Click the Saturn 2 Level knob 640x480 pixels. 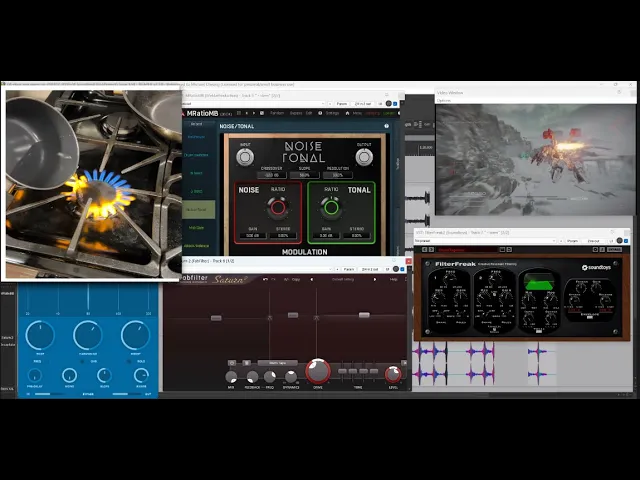click(x=393, y=374)
